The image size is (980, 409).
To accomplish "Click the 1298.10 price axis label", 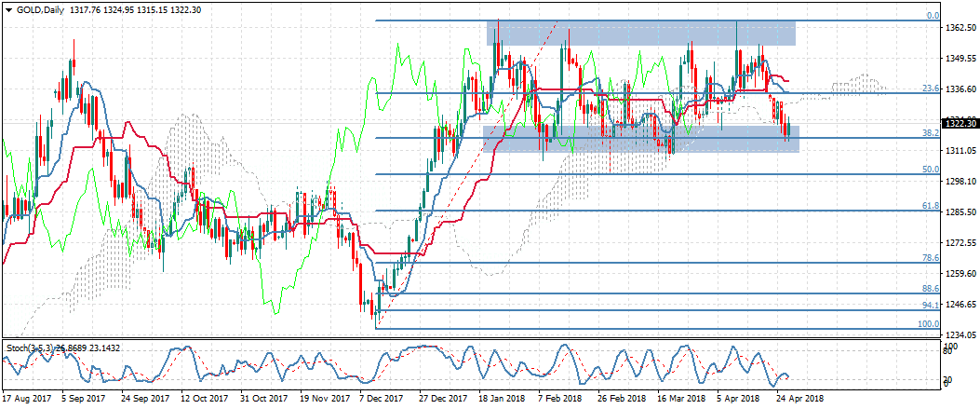I will point(960,182).
